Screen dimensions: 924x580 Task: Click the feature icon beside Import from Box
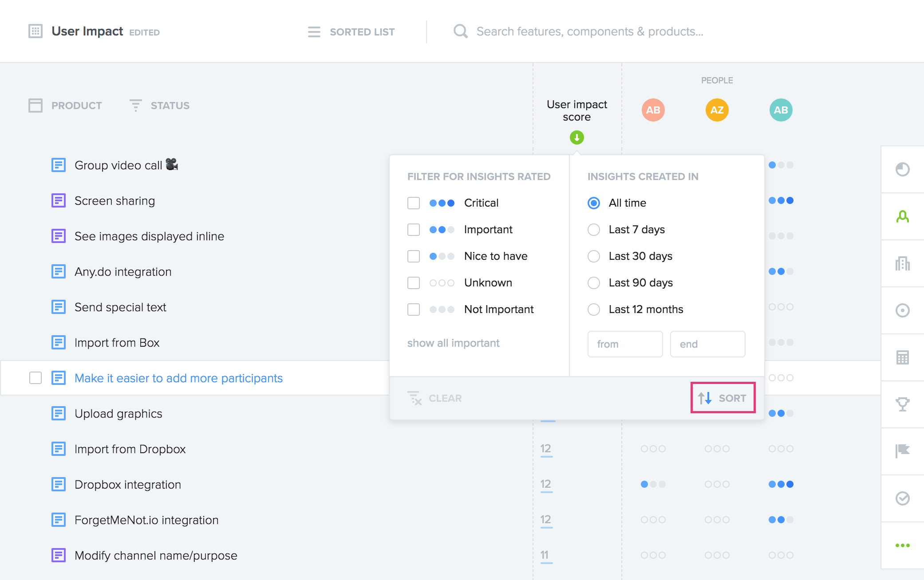coord(59,342)
